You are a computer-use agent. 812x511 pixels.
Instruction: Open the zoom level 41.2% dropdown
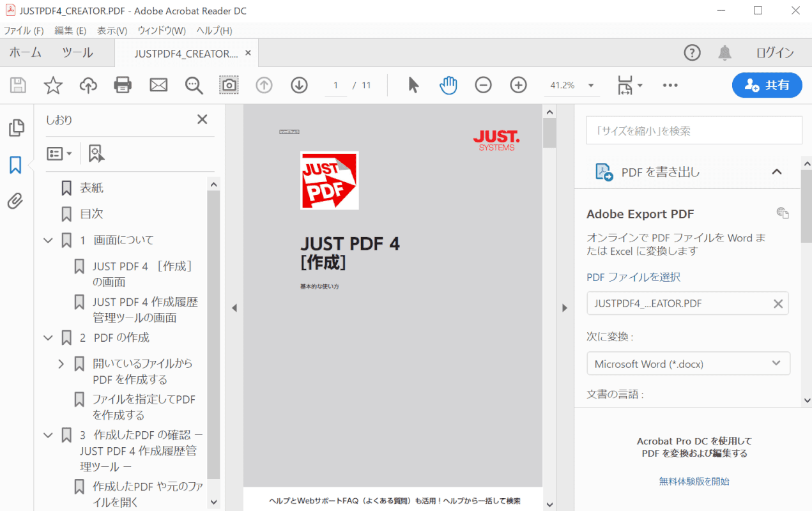(591, 86)
